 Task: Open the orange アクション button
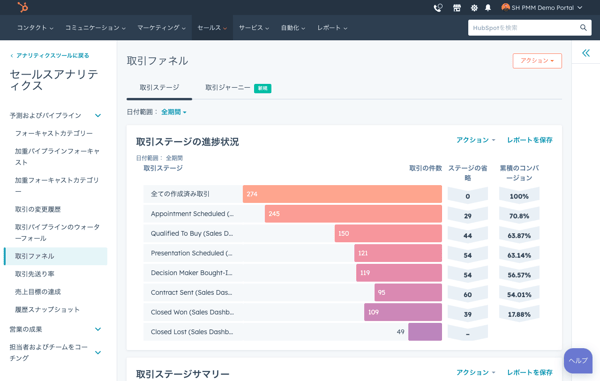(x=537, y=61)
